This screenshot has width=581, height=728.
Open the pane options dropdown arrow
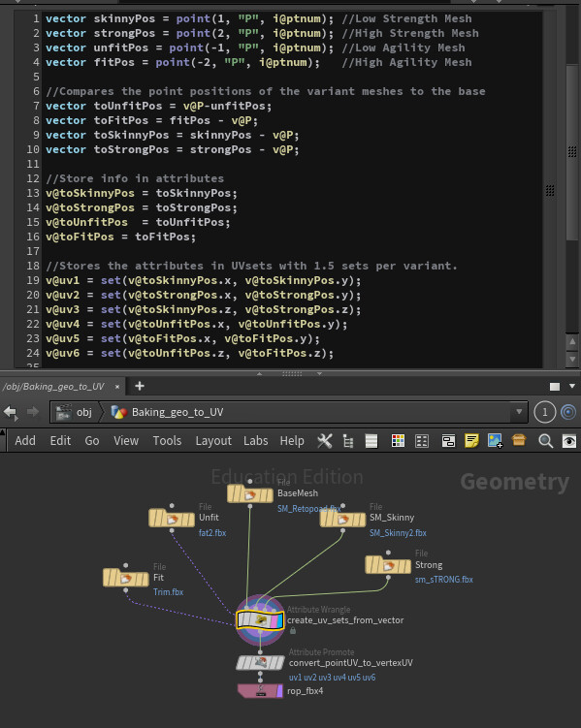tap(572, 386)
